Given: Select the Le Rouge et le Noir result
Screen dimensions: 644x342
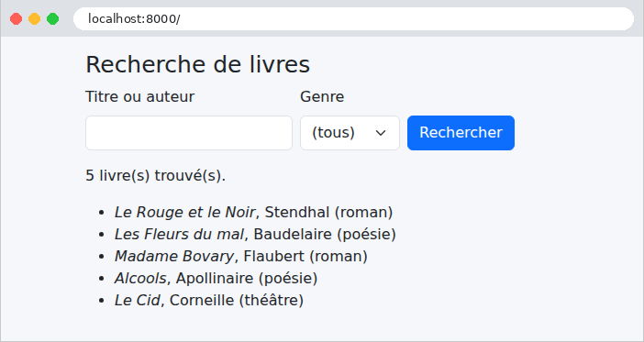Looking at the screenshot, I should point(253,213).
